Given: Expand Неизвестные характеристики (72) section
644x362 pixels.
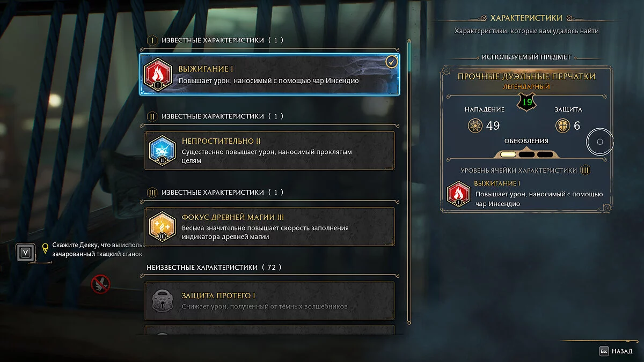Looking at the screenshot, I should (x=215, y=268).
